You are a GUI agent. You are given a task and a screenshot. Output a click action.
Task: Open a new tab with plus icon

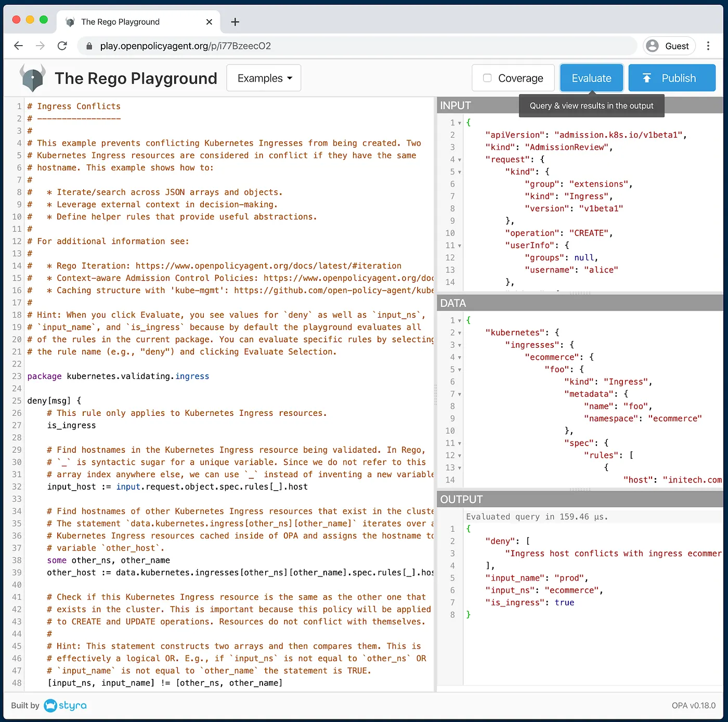[x=235, y=22]
